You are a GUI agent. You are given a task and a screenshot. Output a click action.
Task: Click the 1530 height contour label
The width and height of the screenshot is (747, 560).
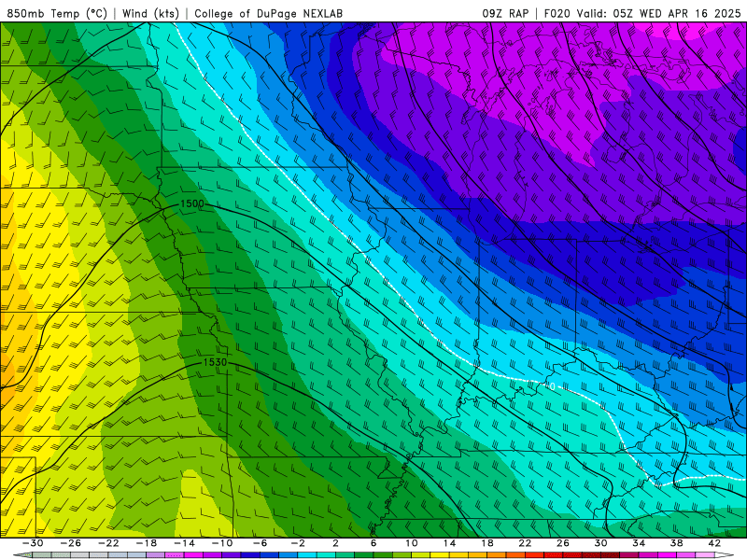point(216,362)
